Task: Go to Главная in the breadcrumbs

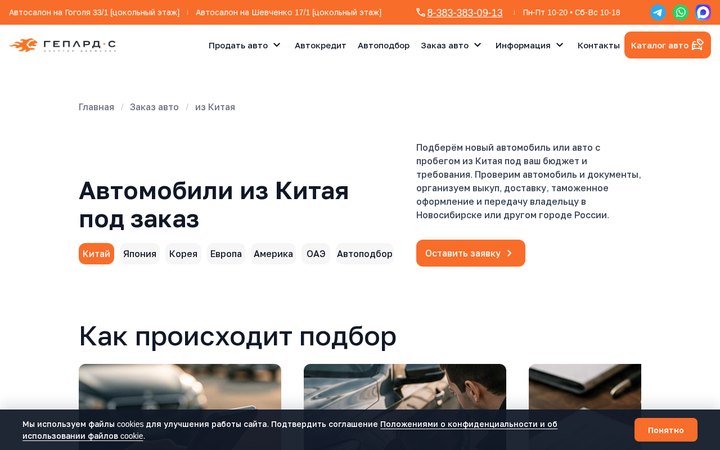Action: pos(96,107)
